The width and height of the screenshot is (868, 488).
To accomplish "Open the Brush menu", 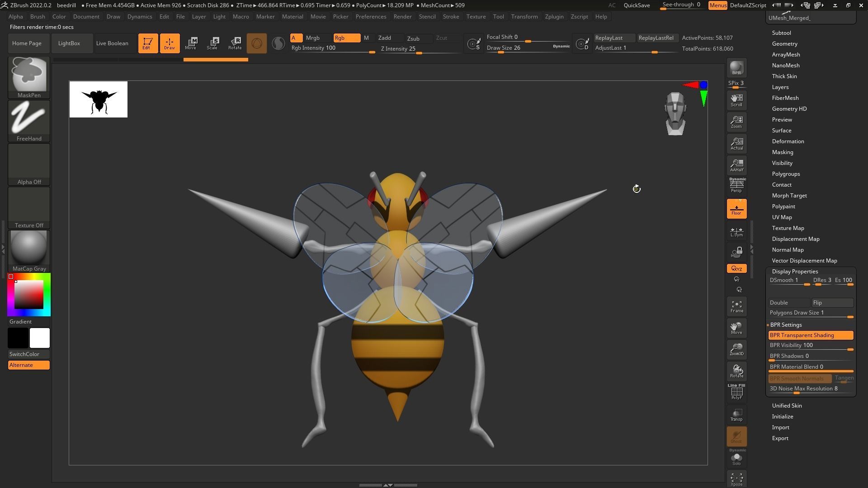I will [x=38, y=17].
